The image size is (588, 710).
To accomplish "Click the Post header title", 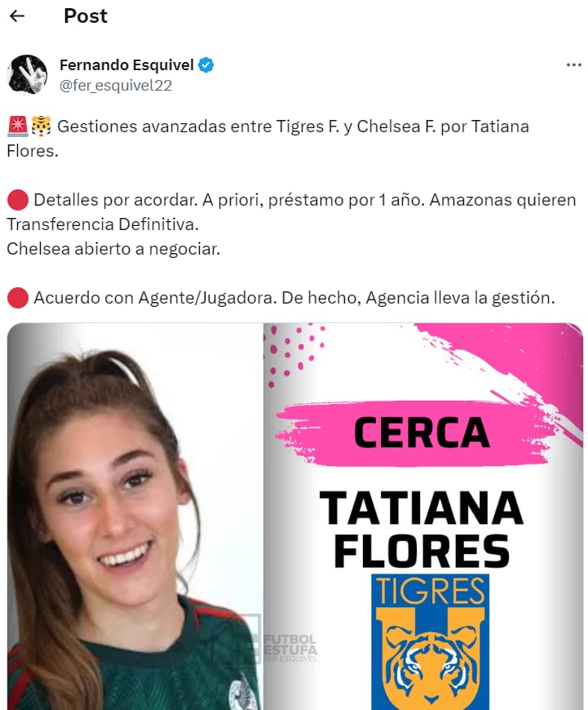I will [x=86, y=16].
